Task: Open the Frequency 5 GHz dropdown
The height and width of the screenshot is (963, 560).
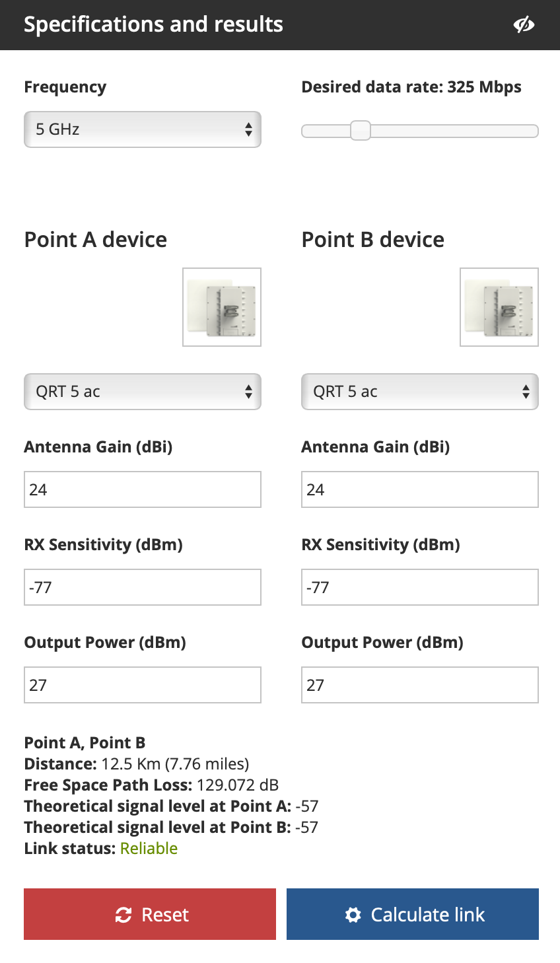Action: point(143,129)
